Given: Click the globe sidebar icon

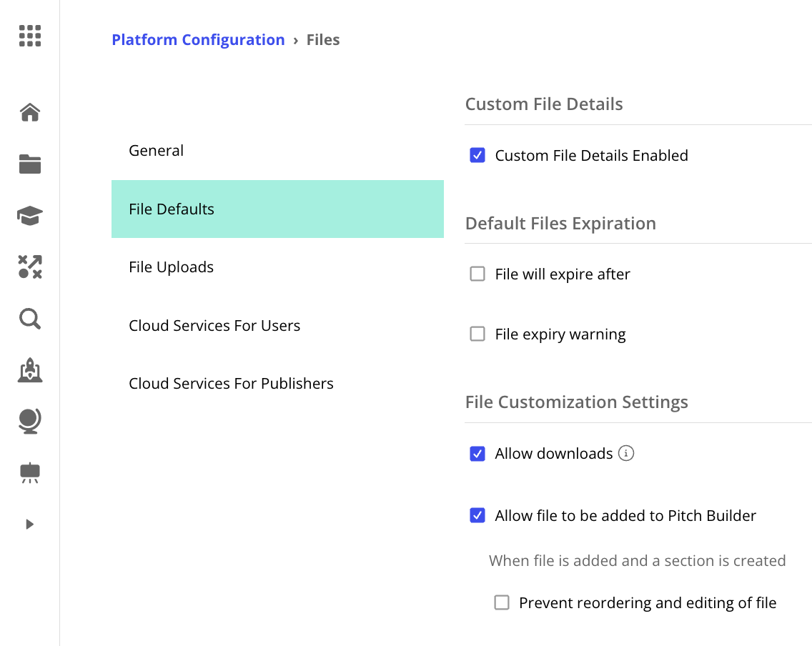Looking at the screenshot, I should pos(30,421).
